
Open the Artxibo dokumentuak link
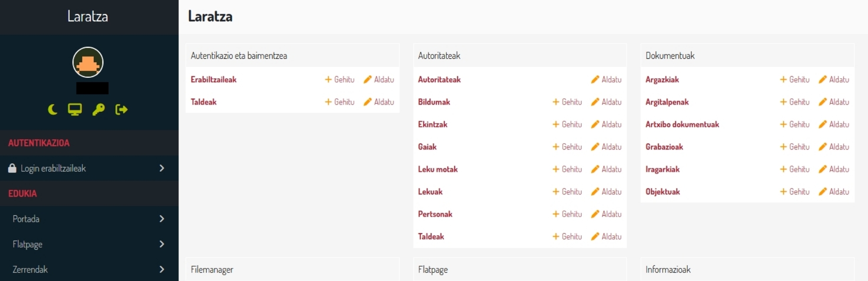[x=682, y=124]
